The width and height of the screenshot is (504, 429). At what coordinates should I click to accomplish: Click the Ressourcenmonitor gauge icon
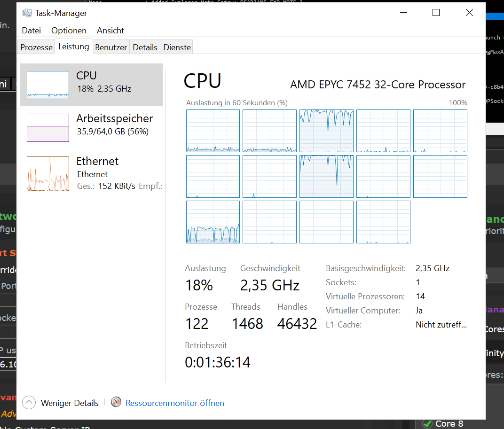116,402
